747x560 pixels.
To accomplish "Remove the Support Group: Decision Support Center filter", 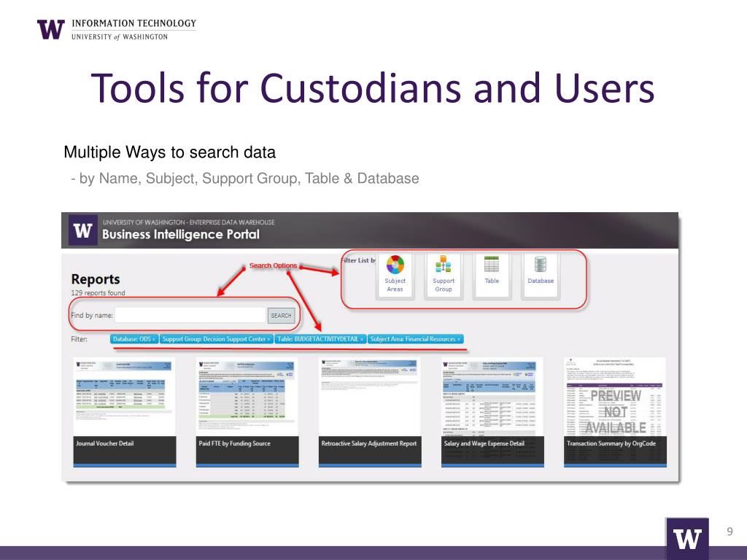I will (x=268, y=339).
